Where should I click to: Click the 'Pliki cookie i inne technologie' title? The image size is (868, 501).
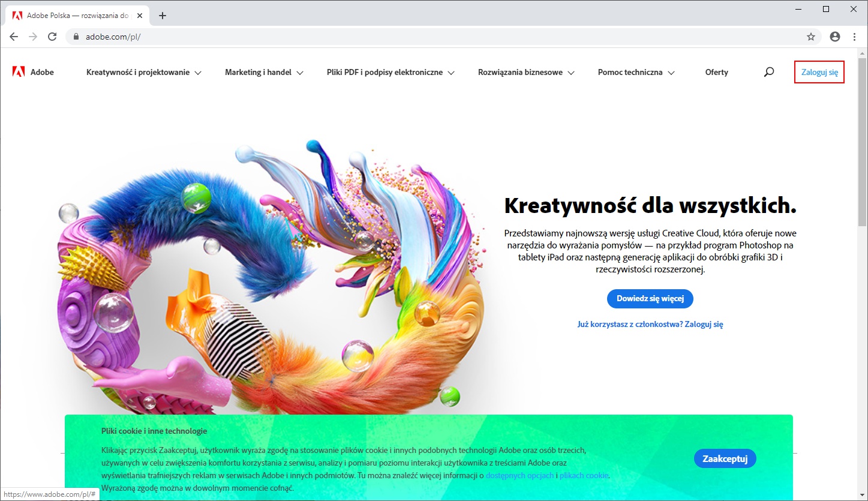click(154, 431)
